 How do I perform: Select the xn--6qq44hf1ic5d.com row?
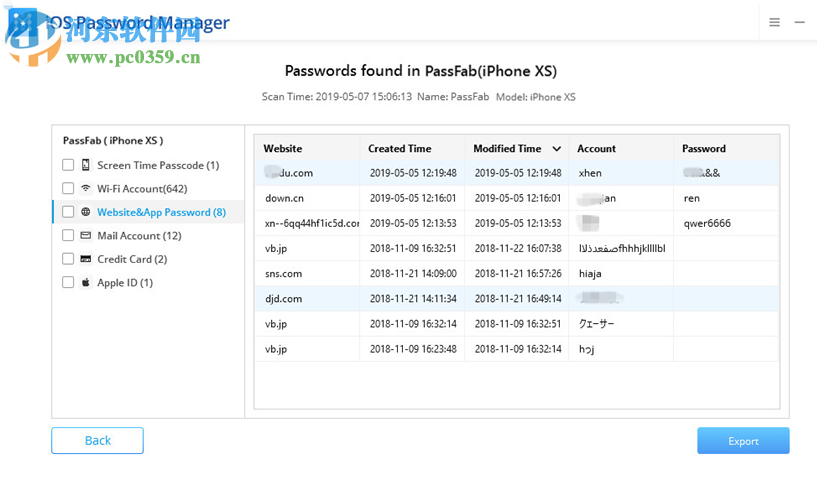(517, 223)
